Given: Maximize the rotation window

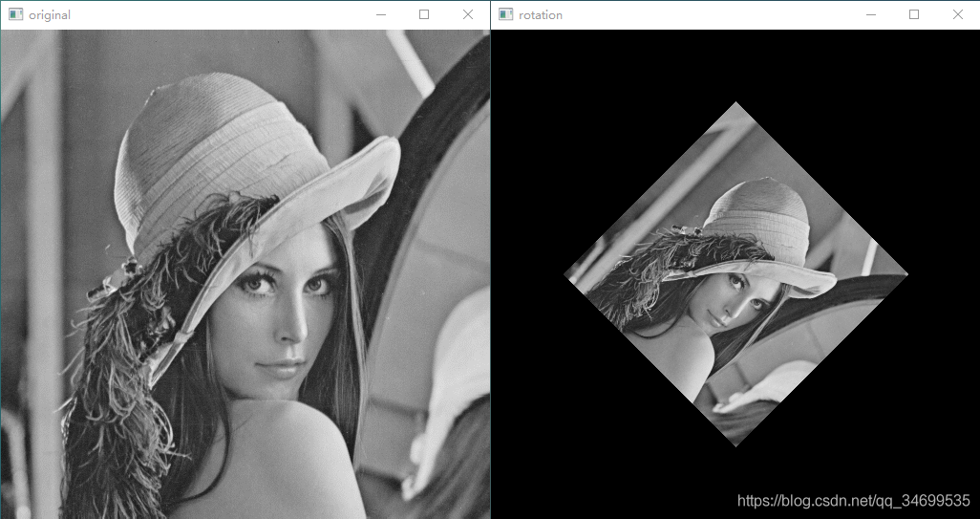Looking at the screenshot, I should click(x=914, y=14).
